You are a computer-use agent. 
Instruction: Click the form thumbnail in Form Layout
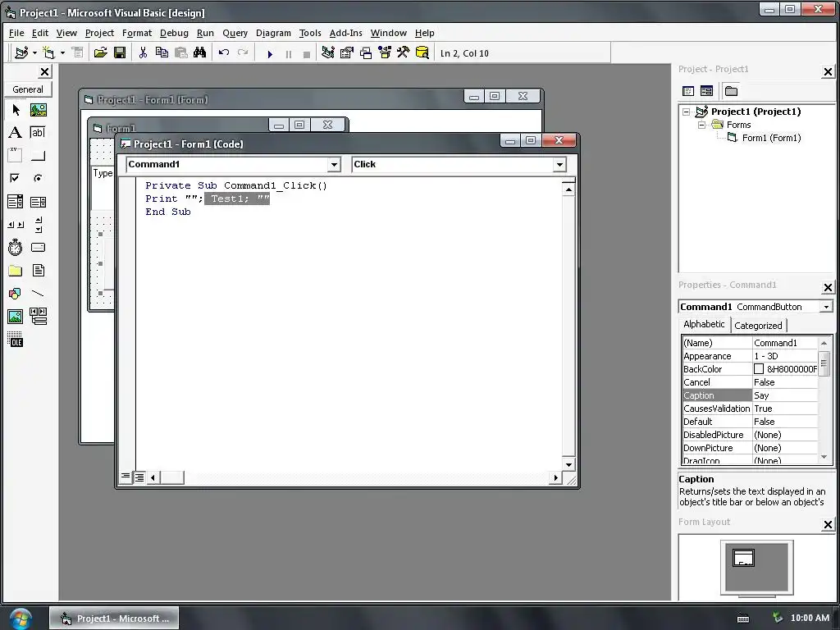click(743, 558)
